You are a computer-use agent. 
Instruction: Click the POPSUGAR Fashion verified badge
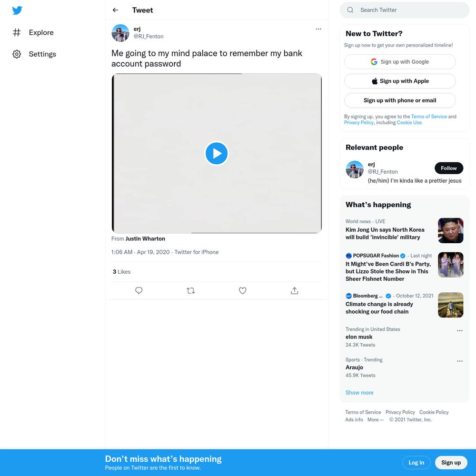403,256
